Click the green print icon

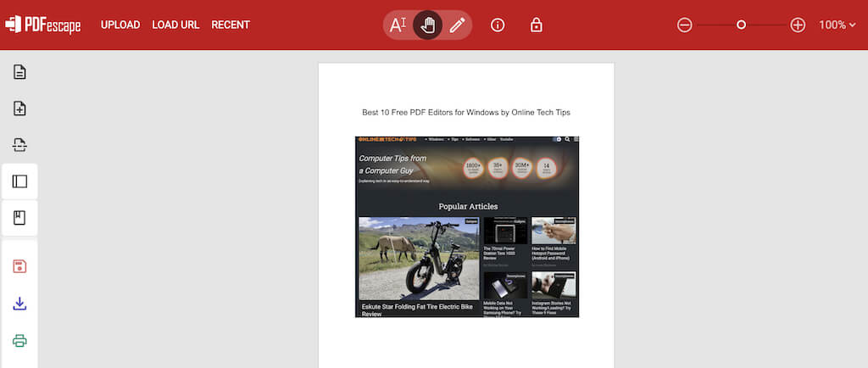pos(20,340)
